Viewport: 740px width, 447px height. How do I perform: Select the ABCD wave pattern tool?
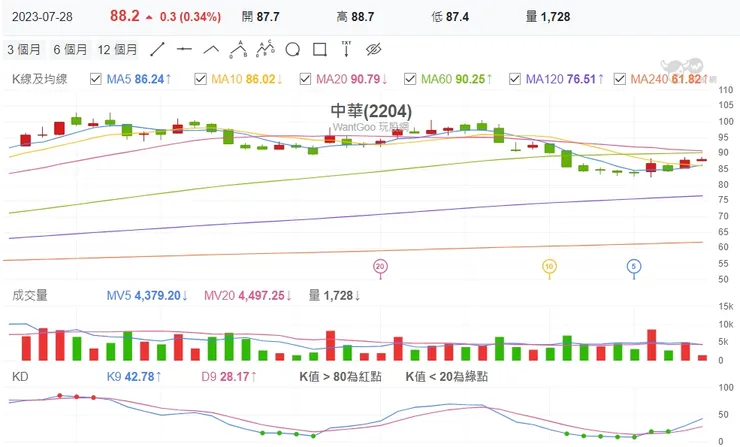(266, 49)
